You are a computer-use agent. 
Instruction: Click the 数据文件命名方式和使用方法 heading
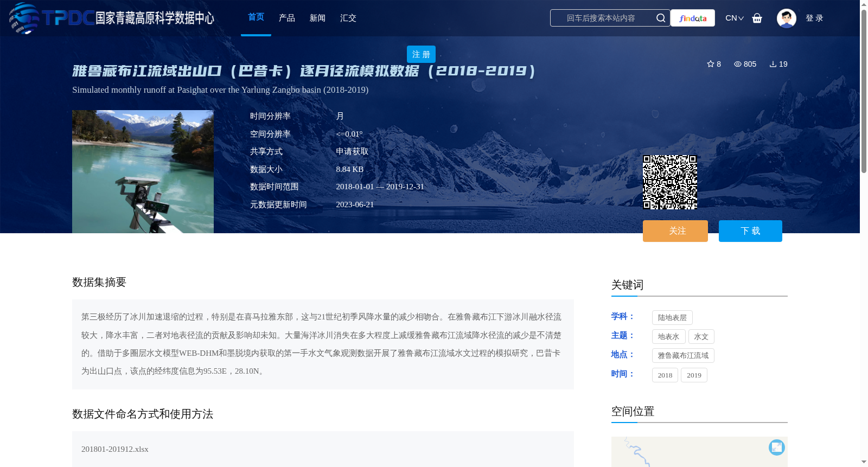pyautogui.click(x=143, y=414)
